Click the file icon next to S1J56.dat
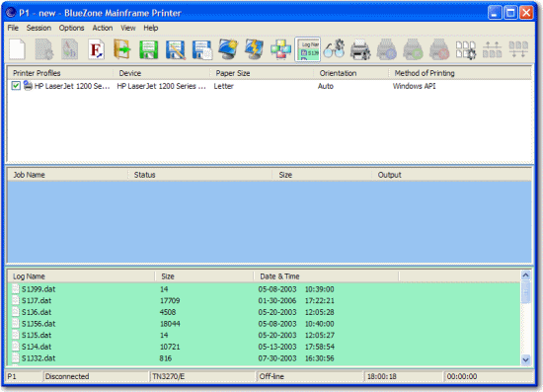 point(16,324)
